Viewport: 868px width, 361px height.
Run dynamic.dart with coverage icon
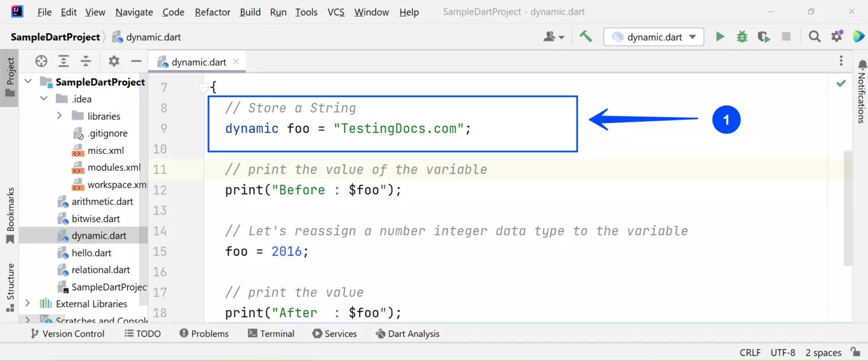click(763, 36)
